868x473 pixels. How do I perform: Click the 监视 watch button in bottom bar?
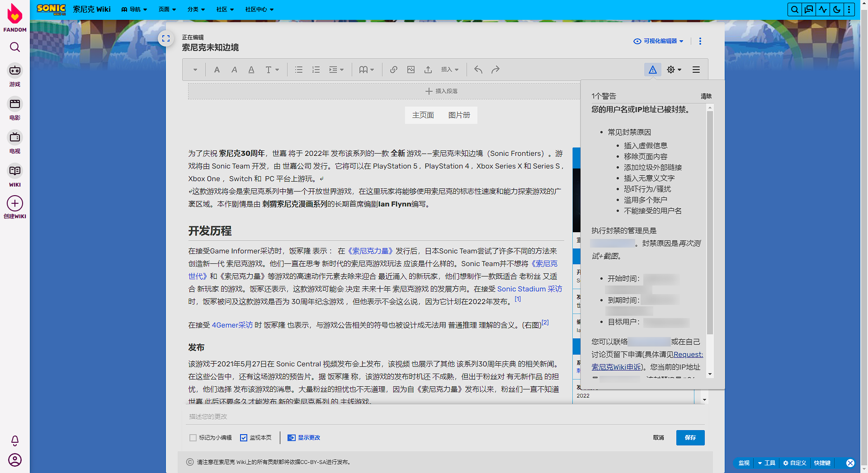point(744,463)
